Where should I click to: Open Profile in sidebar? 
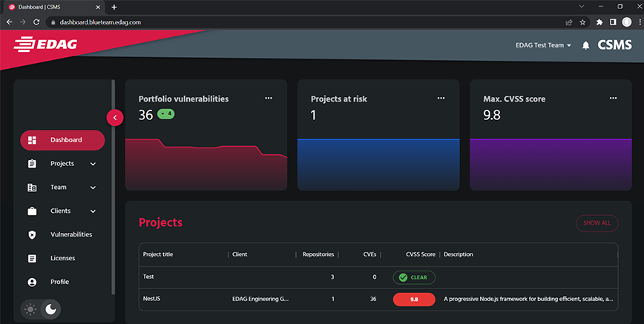62,282
